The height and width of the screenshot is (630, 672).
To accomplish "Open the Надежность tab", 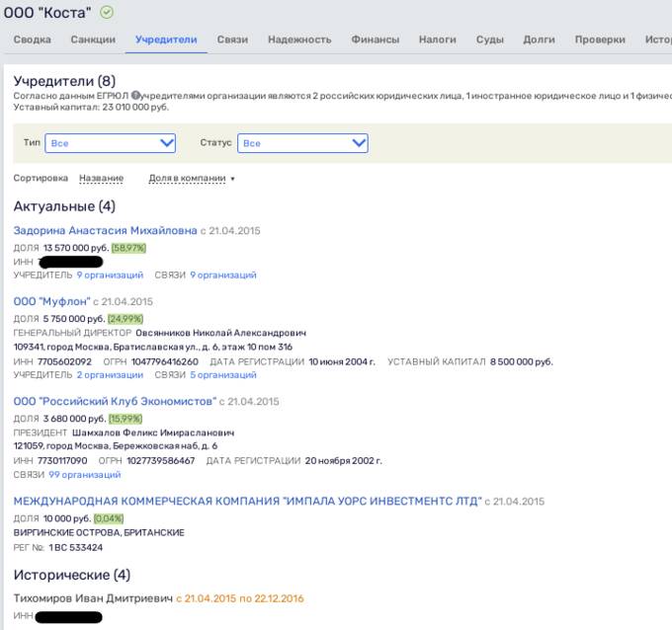I will click(299, 39).
